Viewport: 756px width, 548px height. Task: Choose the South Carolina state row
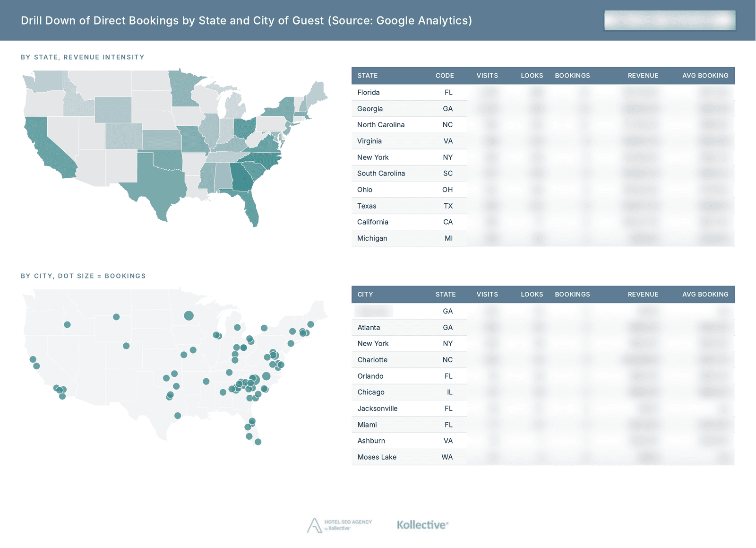tap(543, 174)
